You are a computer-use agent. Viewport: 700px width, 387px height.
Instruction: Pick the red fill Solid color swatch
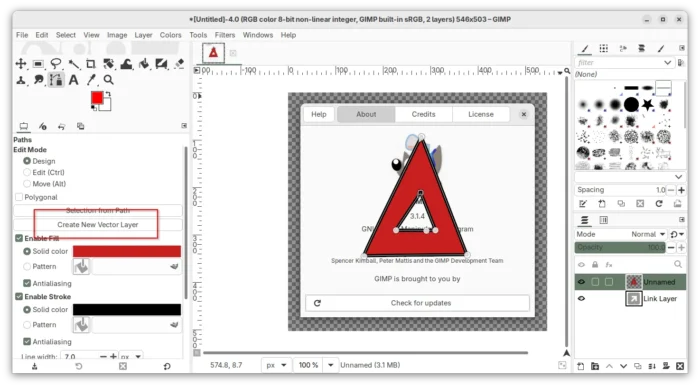point(127,252)
